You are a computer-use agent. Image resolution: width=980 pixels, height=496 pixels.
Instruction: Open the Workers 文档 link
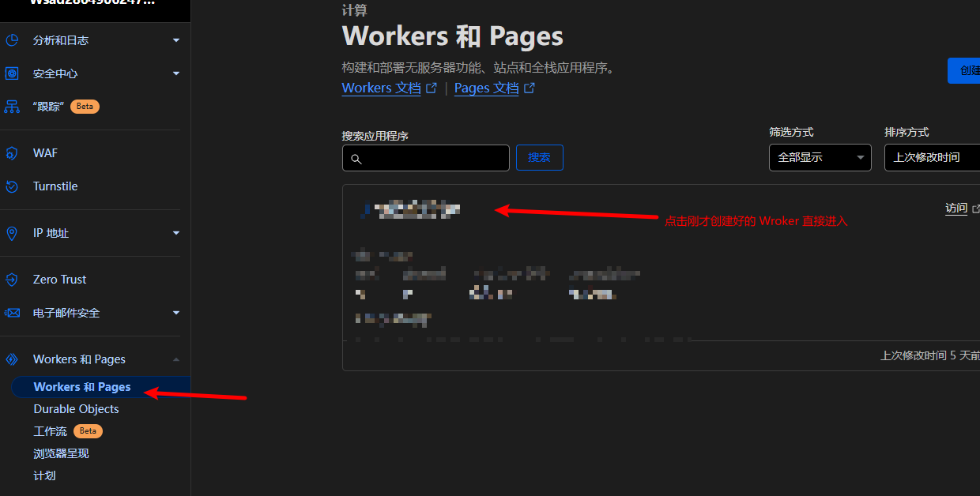click(381, 88)
